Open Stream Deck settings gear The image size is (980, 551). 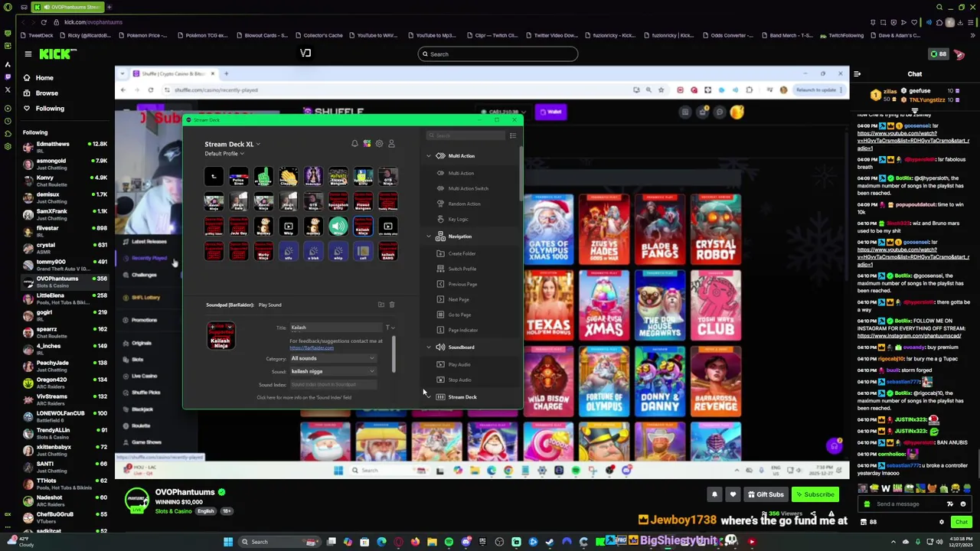(379, 144)
